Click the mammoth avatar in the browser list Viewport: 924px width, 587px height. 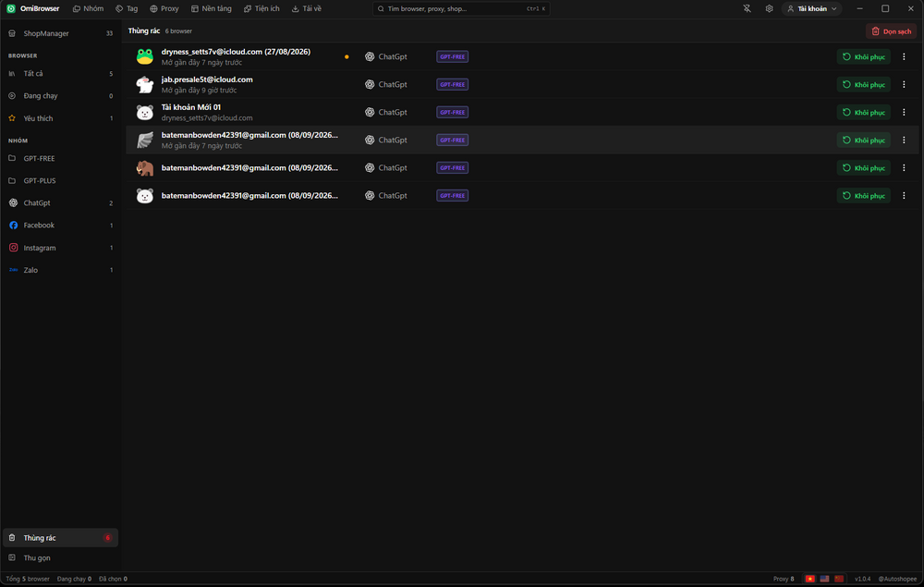(x=145, y=168)
